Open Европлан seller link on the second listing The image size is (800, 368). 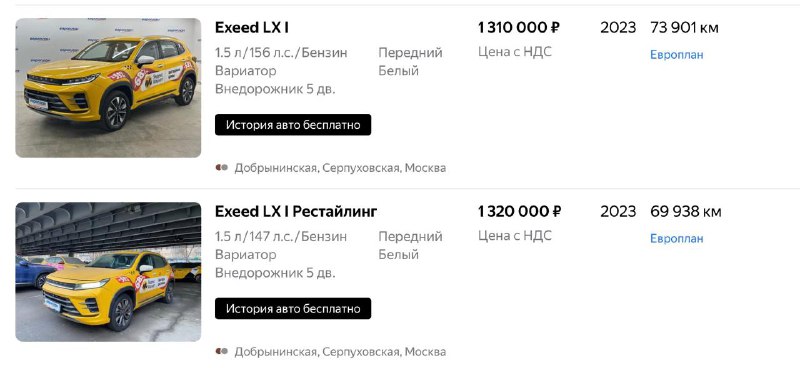677,239
